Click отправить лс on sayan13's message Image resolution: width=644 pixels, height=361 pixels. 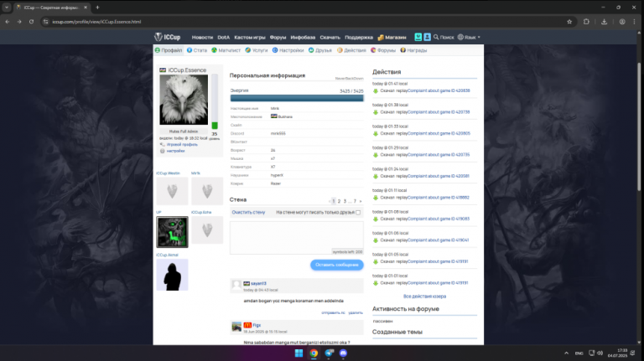pos(333,312)
